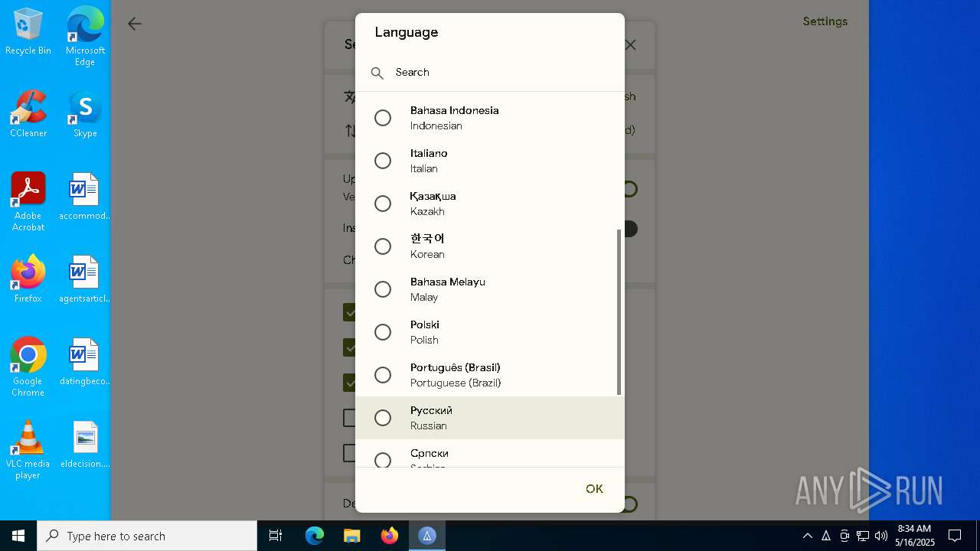
Task: Open the Windows Start menu
Action: [18, 536]
